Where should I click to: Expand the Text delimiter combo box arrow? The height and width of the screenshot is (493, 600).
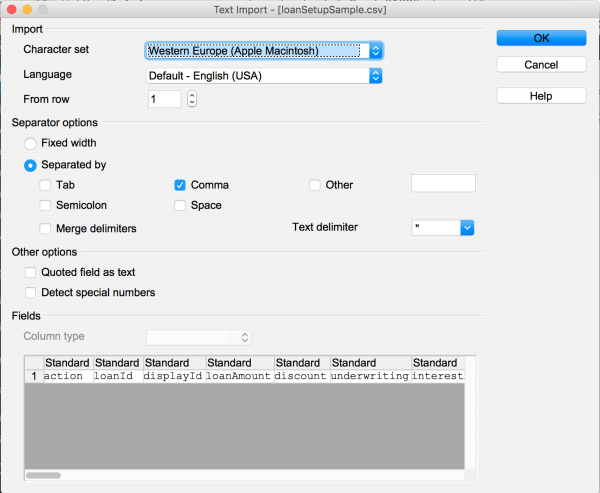467,228
